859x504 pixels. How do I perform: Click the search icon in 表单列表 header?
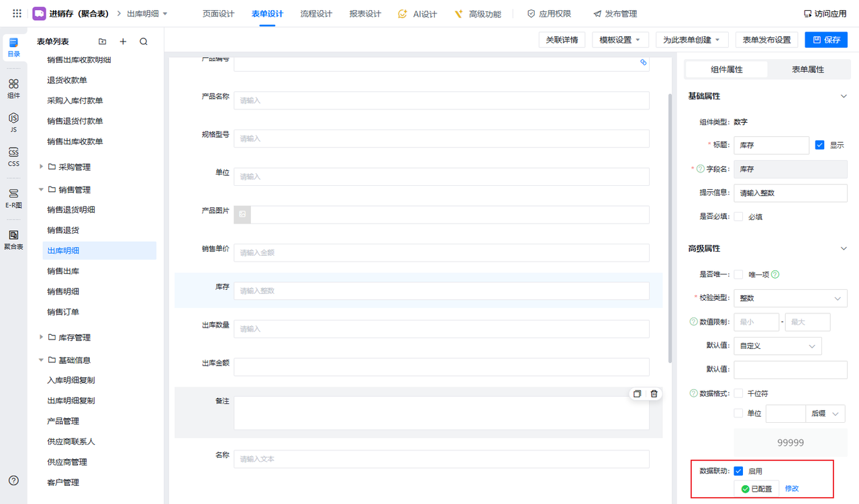point(144,42)
